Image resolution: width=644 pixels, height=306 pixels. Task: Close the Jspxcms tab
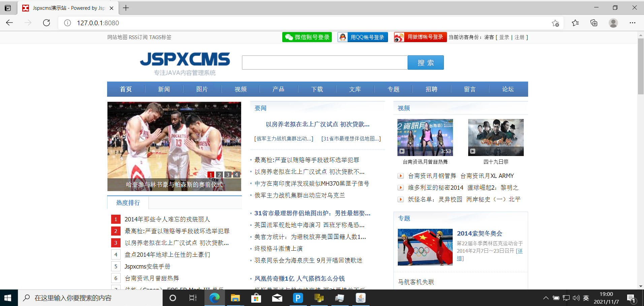[x=111, y=8]
